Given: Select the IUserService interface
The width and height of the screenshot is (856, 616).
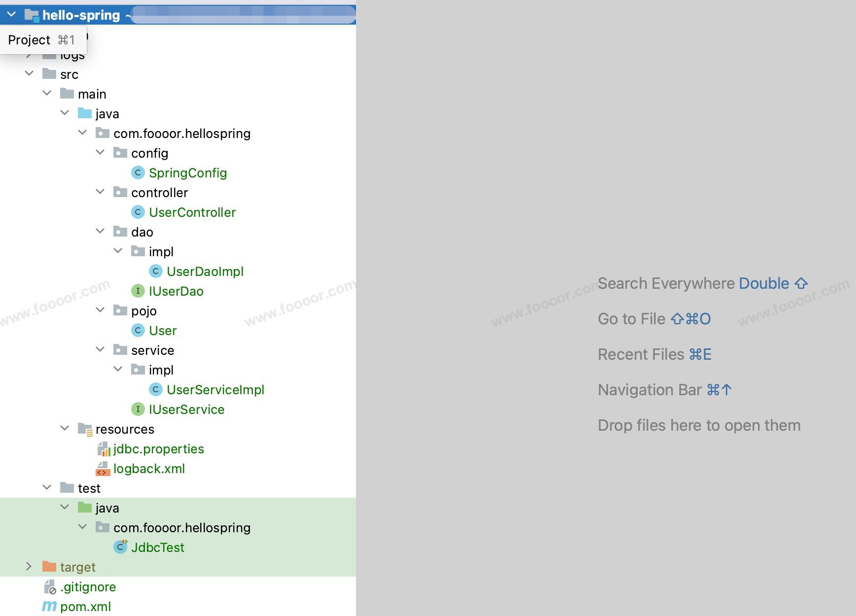Looking at the screenshot, I should tap(186, 410).
